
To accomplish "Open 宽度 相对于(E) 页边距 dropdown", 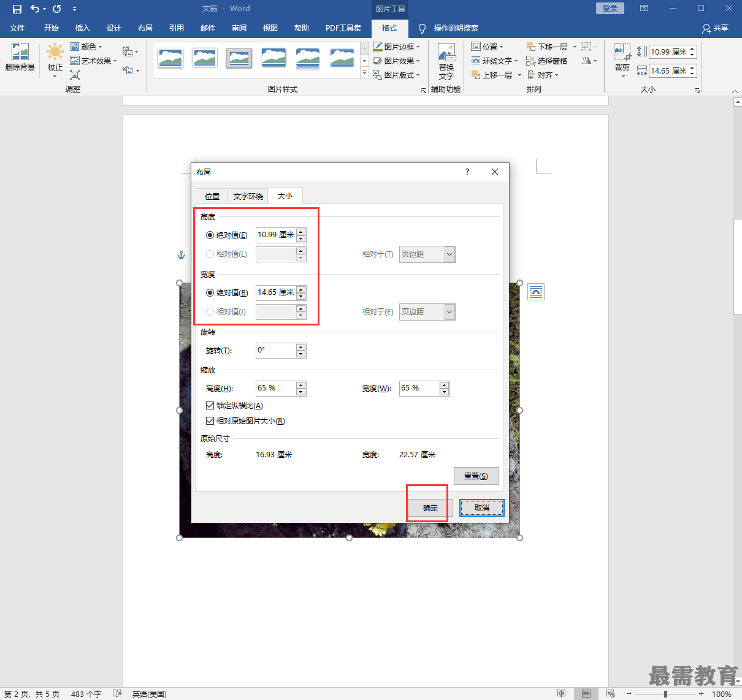I will coord(427,312).
